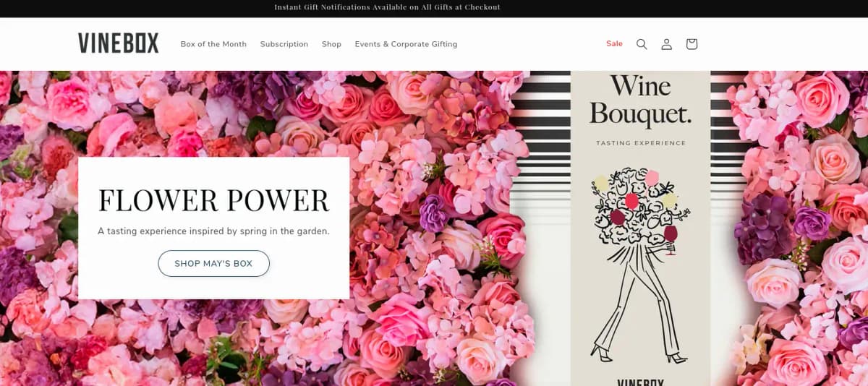Screen dimensions: 868x386
Task: Click the 'Tasting Experience' label on the box
Action: coord(641,143)
